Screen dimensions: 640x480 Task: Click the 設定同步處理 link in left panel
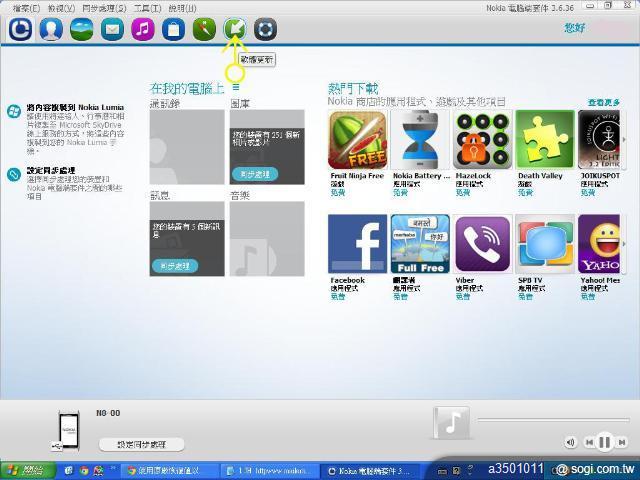[x=51, y=171]
